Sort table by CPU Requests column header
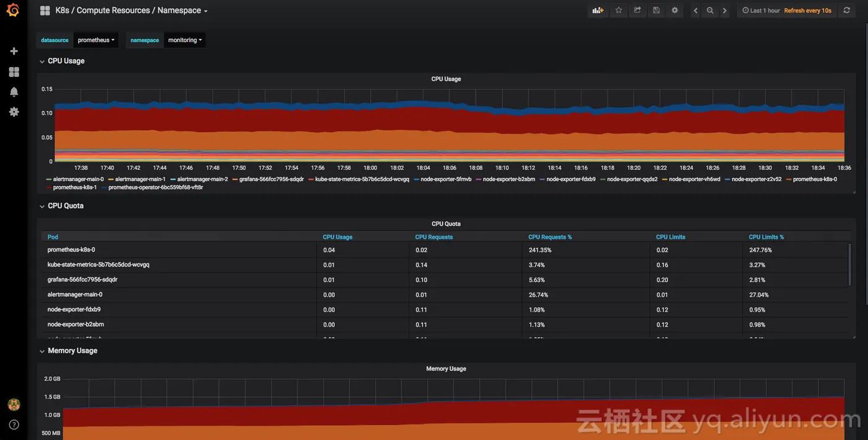 [x=434, y=237]
